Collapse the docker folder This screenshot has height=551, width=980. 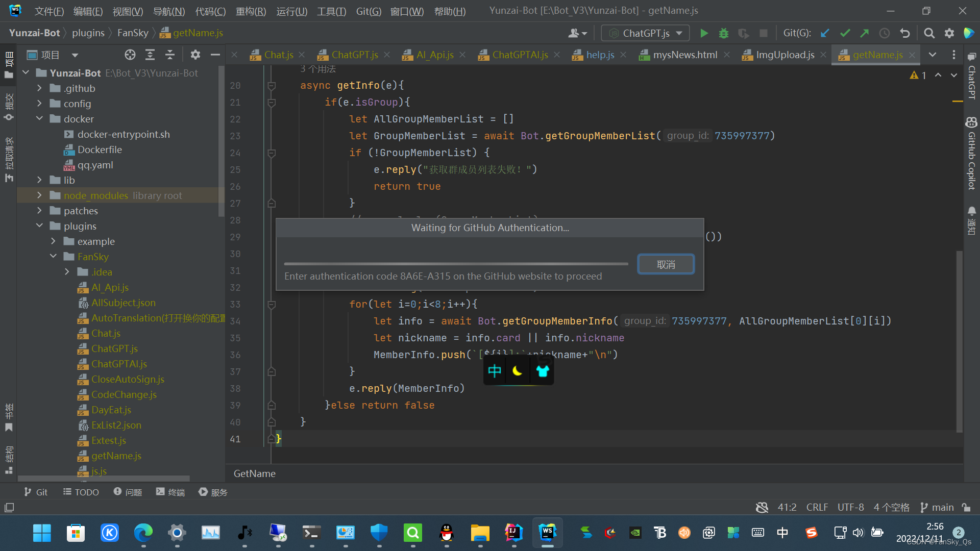tap(39, 119)
